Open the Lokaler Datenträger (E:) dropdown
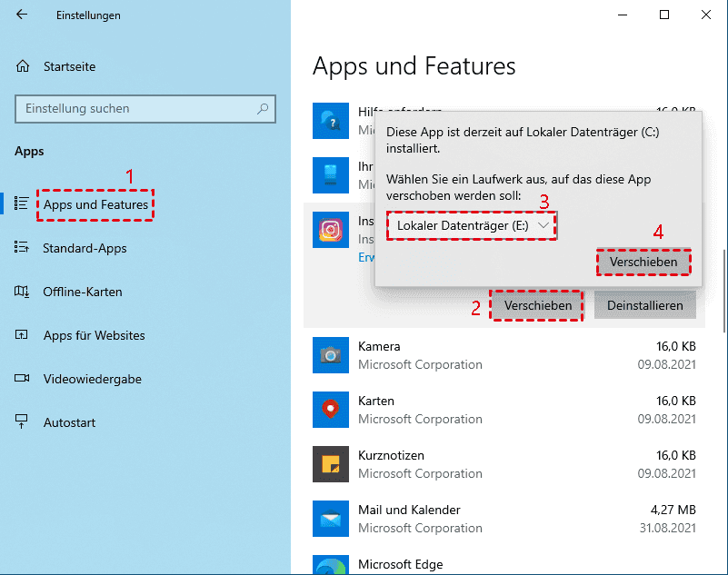728x575 pixels. click(472, 224)
